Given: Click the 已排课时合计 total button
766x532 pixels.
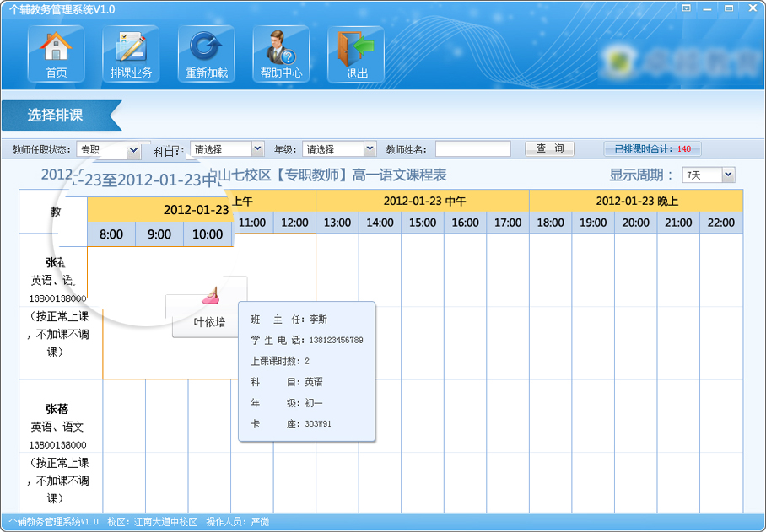Looking at the screenshot, I should click(653, 149).
